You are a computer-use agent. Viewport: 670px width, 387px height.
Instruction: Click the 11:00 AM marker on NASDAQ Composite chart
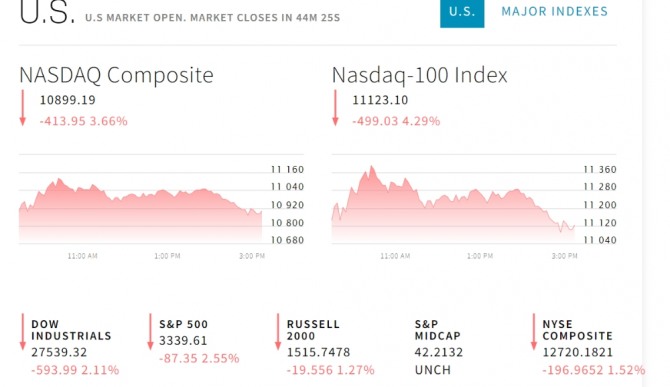point(82,256)
